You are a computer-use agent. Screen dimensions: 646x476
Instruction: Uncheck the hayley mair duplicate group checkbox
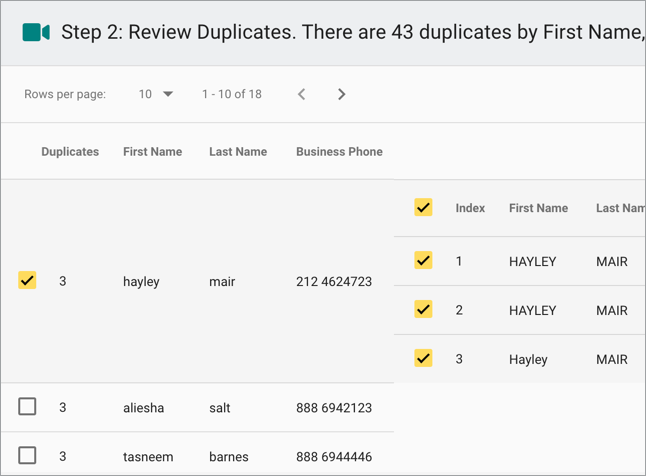pyautogui.click(x=27, y=280)
